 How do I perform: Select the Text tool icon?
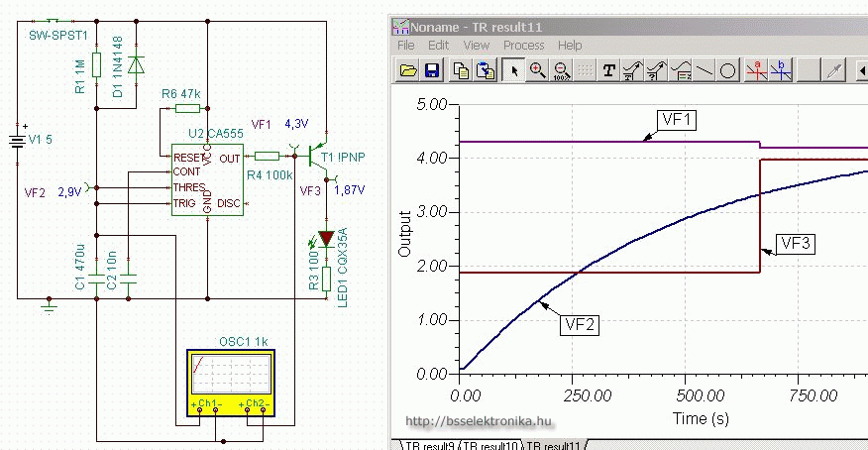pyautogui.click(x=609, y=70)
